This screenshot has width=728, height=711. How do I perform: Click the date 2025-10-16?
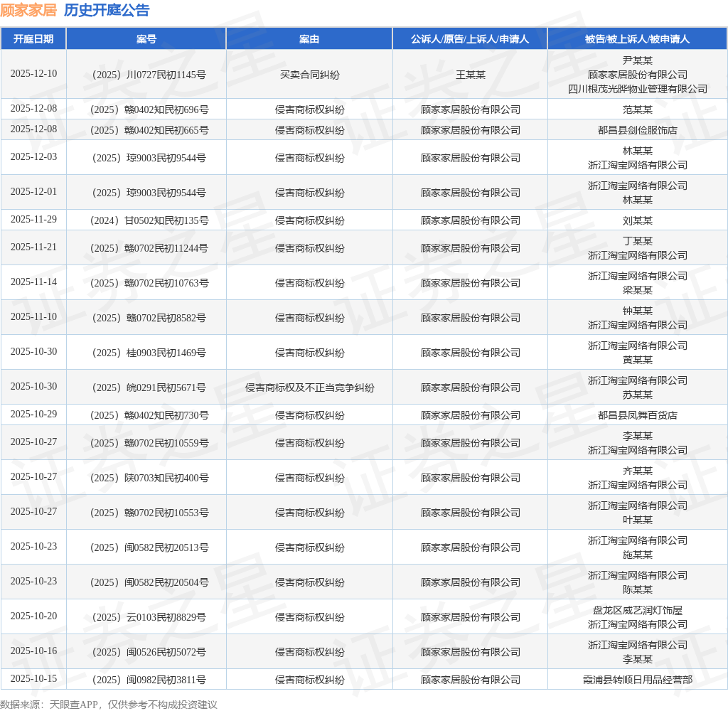(x=33, y=651)
